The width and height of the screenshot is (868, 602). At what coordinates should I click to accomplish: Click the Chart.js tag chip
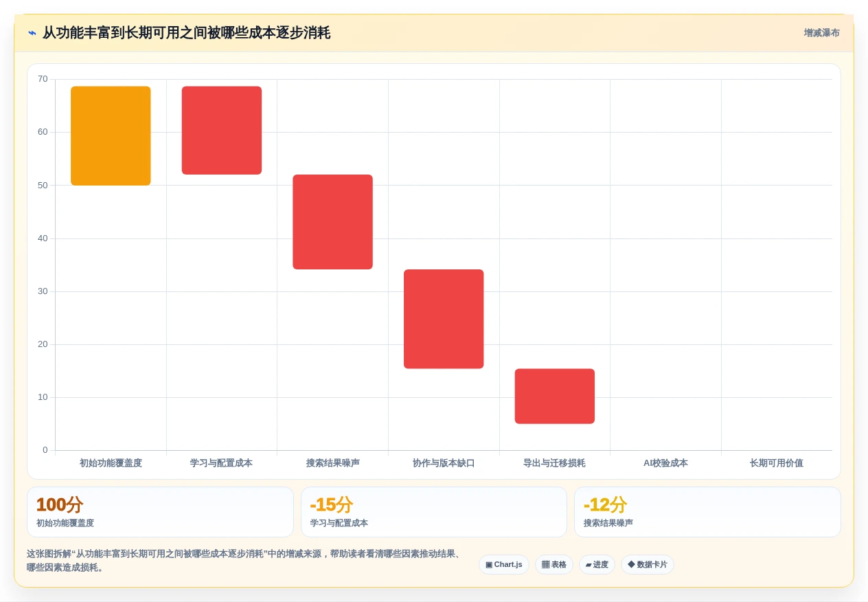(504, 565)
